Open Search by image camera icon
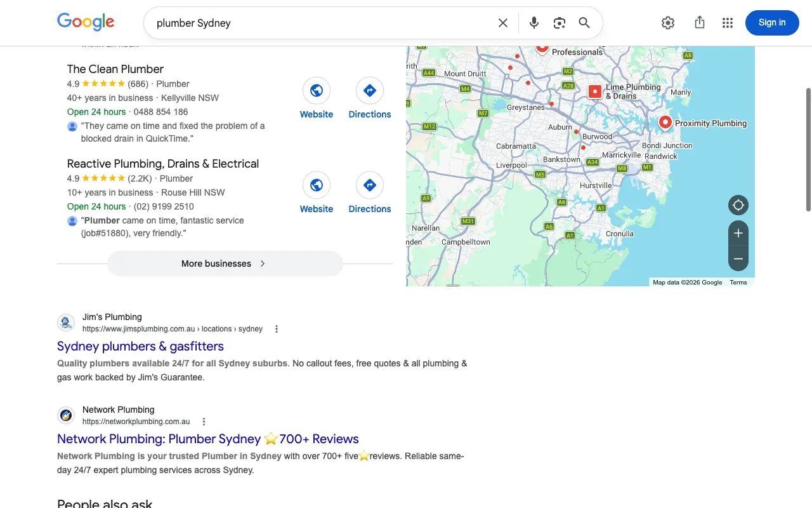 pyautogui.click(x=559, y=23)
